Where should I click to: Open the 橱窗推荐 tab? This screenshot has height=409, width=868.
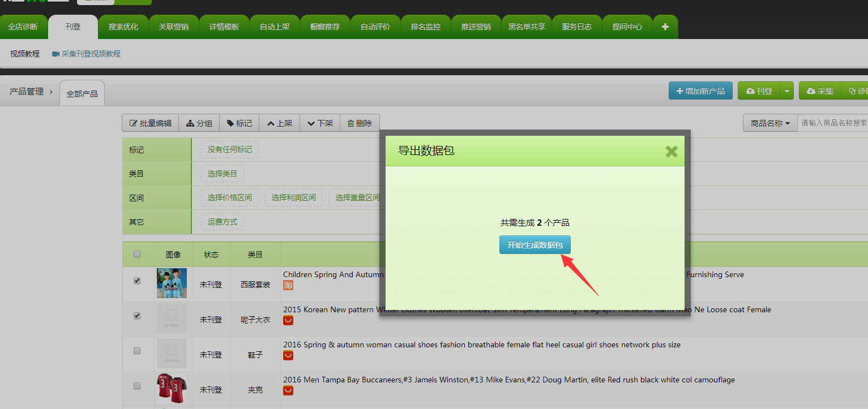pos(325,27)
